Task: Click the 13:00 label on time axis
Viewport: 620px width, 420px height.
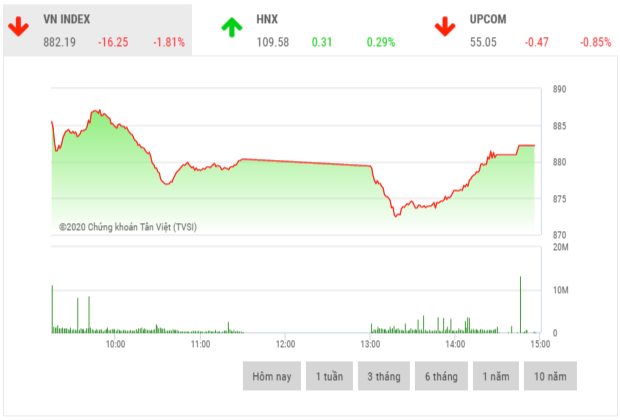Action: coord(370,344)
